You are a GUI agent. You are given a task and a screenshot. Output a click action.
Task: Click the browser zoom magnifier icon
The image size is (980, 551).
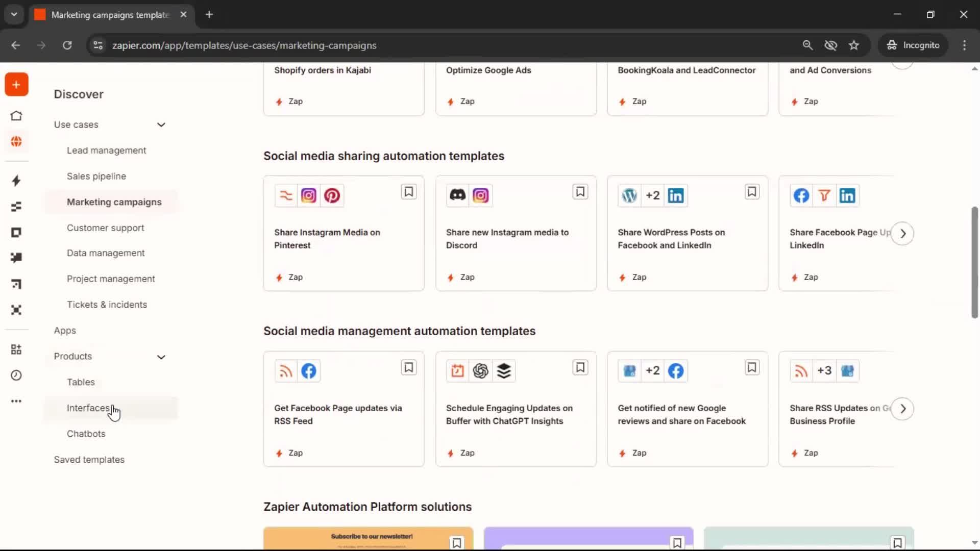[807, 45]
